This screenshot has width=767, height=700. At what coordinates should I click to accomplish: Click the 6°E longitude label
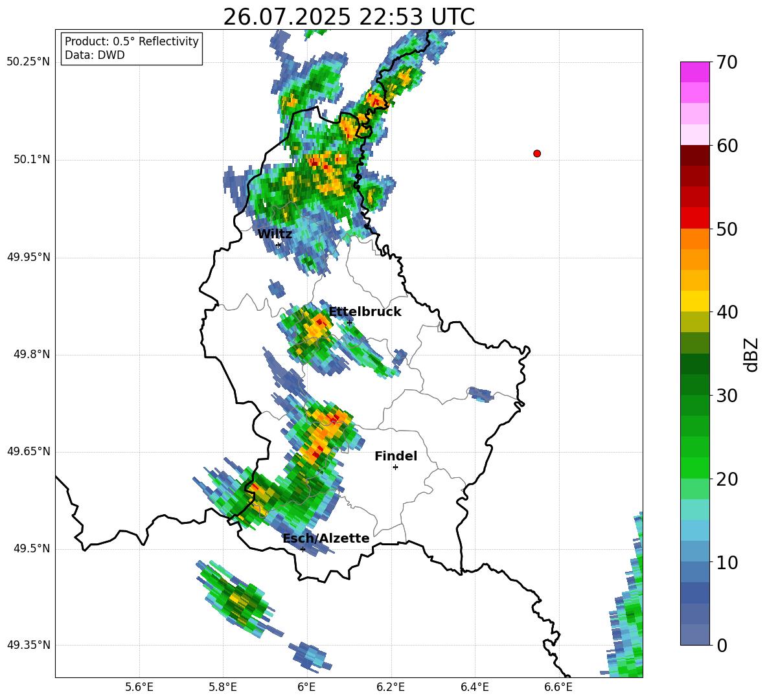(306, 687)
